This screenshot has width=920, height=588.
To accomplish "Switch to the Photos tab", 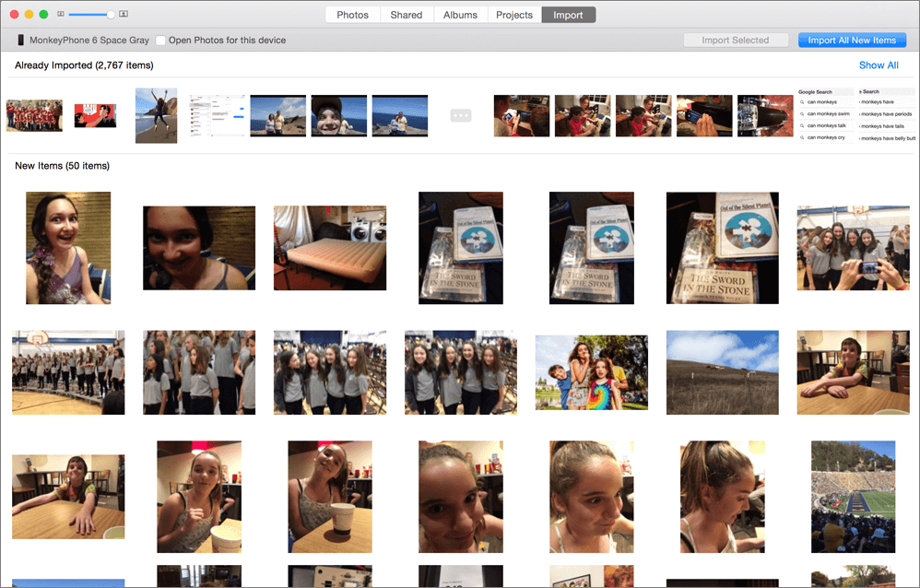I will click(352, 15).
